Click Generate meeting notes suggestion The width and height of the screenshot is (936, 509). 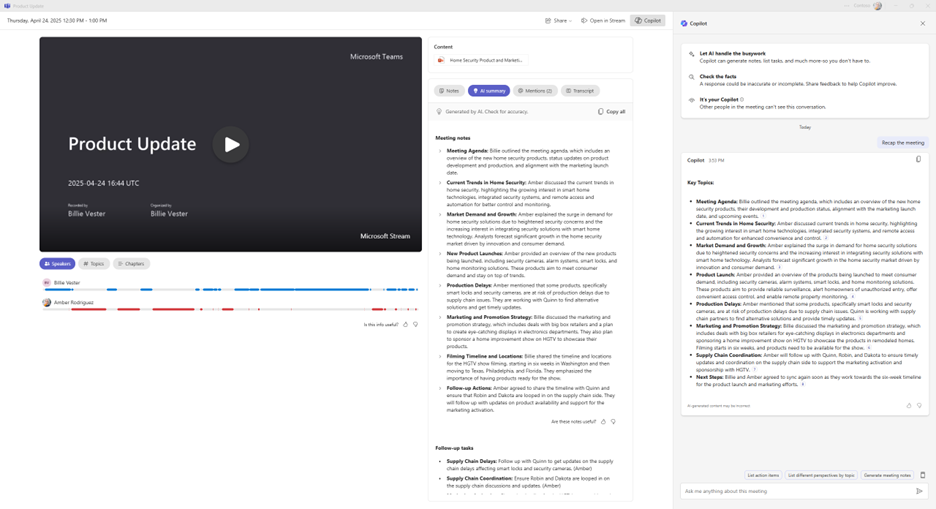pyautogui.click(x=887, y=475)
